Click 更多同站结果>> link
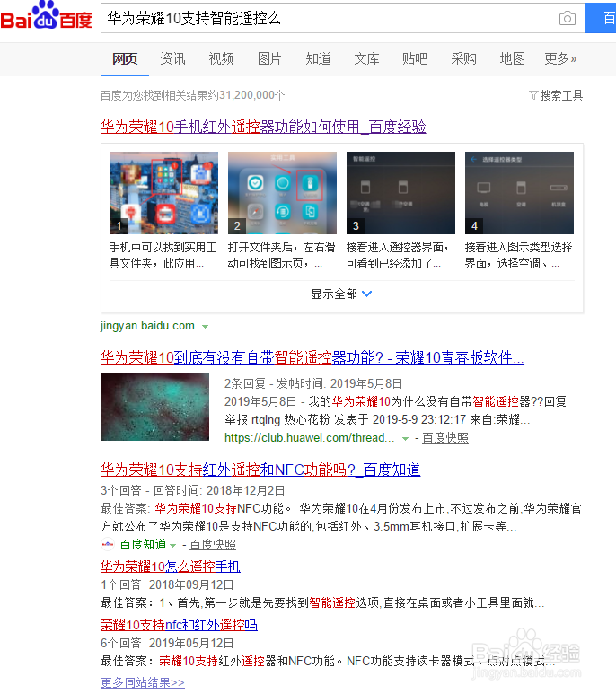Image resolution: width=616 pixels, height=694 pixels. click(x=143, y=682)
